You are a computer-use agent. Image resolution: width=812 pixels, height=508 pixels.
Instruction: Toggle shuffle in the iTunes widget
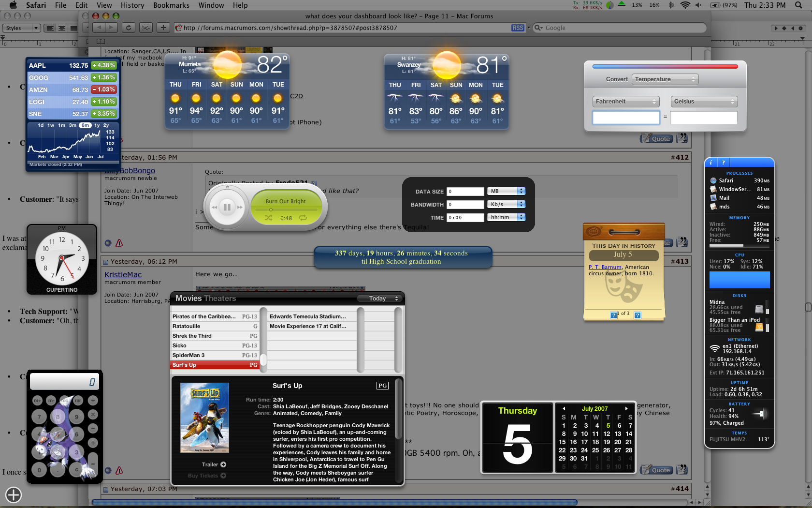tap(268, 218)
